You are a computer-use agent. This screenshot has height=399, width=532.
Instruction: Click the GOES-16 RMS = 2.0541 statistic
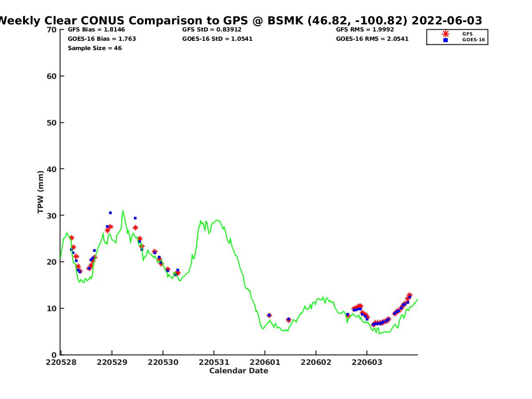372,39
